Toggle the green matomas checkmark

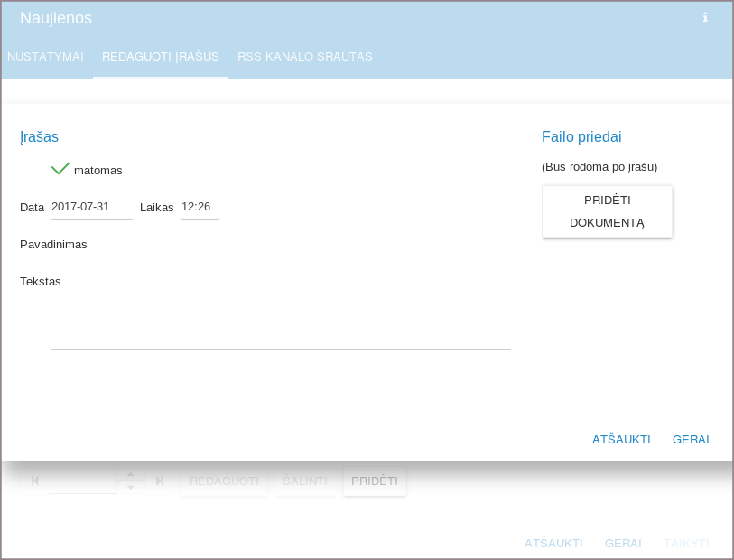click(60, 169)
